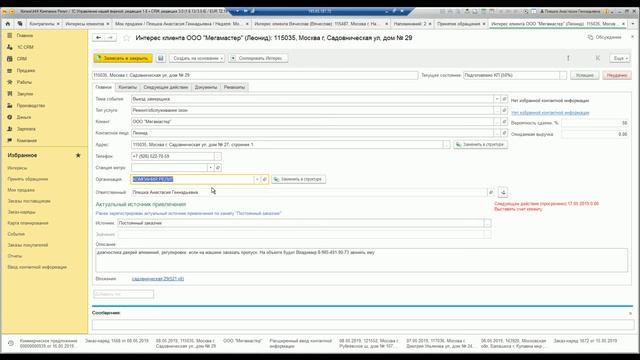Screen dimensions: 640x360
Task: Open 1C:CRM section in sidebar
Action: pos(25,47)
